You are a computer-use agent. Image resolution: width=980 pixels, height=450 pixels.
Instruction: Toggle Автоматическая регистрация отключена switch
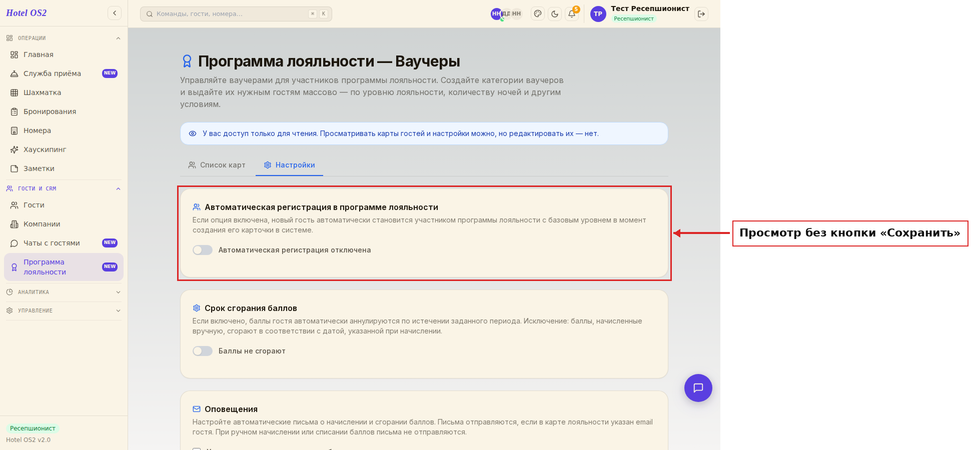[203, 250]
